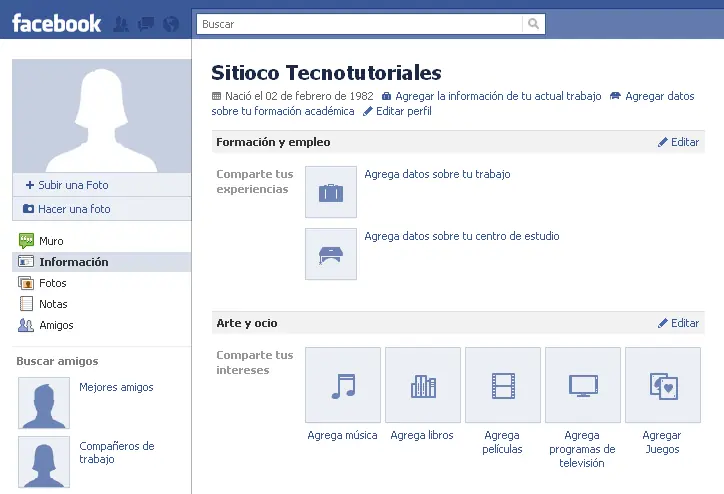Select the Información menu item

coord(102,262)
